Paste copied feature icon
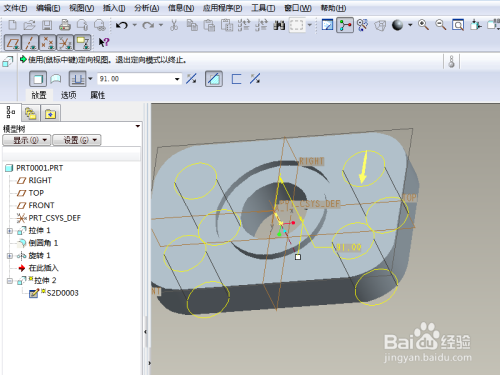The height and width of the screenshot is (375, 500). pos(209,25)
